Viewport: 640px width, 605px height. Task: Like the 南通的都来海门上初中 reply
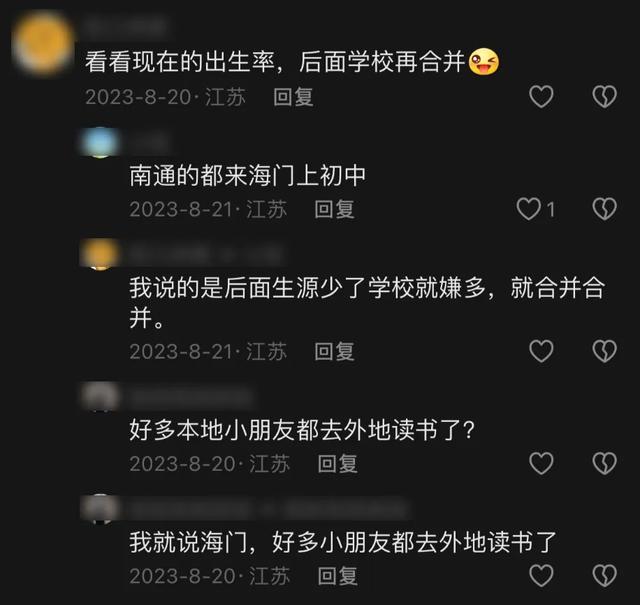(x=528, y=209)
